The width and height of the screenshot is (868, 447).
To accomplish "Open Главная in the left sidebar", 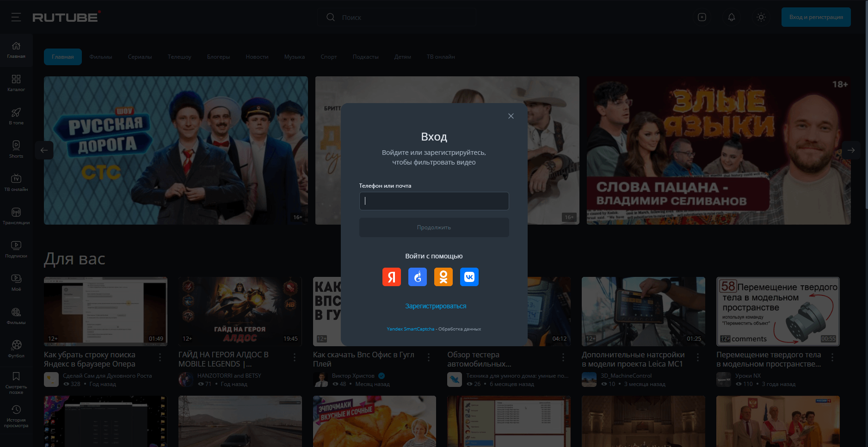I will [x=16, y=50].
